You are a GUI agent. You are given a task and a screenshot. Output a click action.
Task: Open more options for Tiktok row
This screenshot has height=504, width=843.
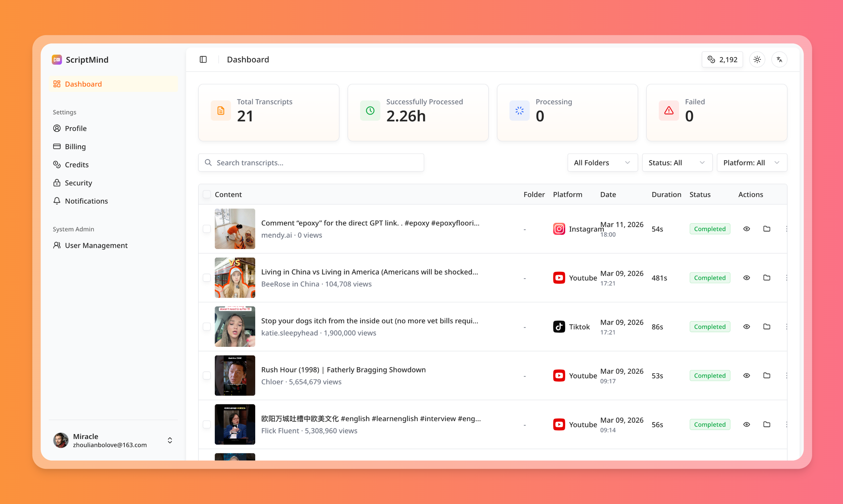click(x=786, y=326)
